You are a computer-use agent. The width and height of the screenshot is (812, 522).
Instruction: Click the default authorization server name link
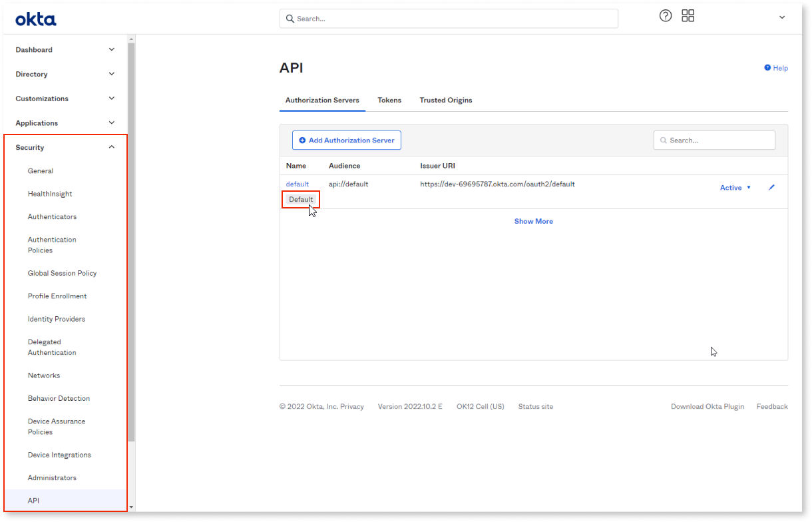tap(298, 184)
